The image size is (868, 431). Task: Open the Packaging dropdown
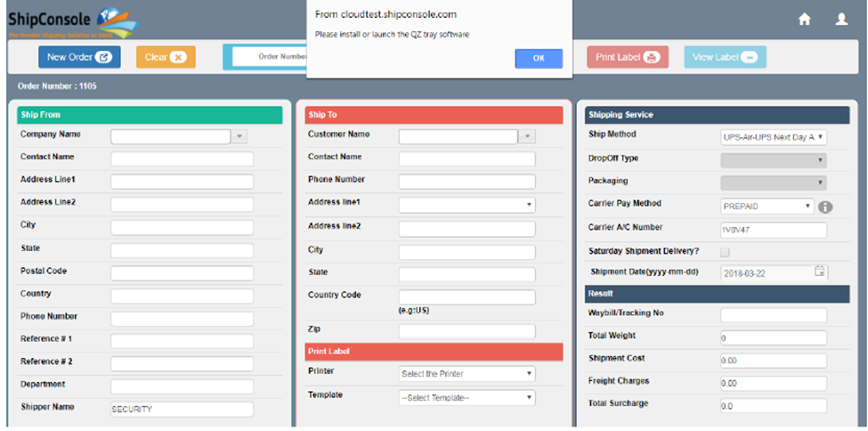click(774, 183)
